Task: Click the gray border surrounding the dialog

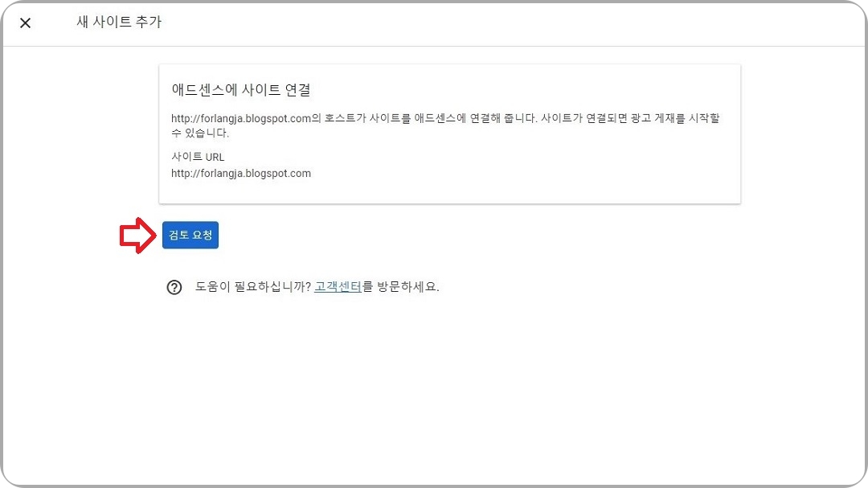Action: click(434, 484)
